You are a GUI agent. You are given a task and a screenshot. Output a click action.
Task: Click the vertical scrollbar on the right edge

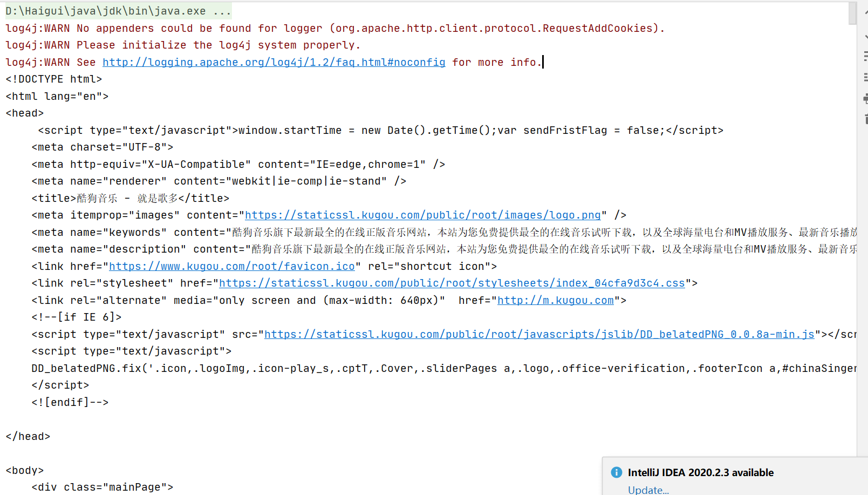[853, 13]
